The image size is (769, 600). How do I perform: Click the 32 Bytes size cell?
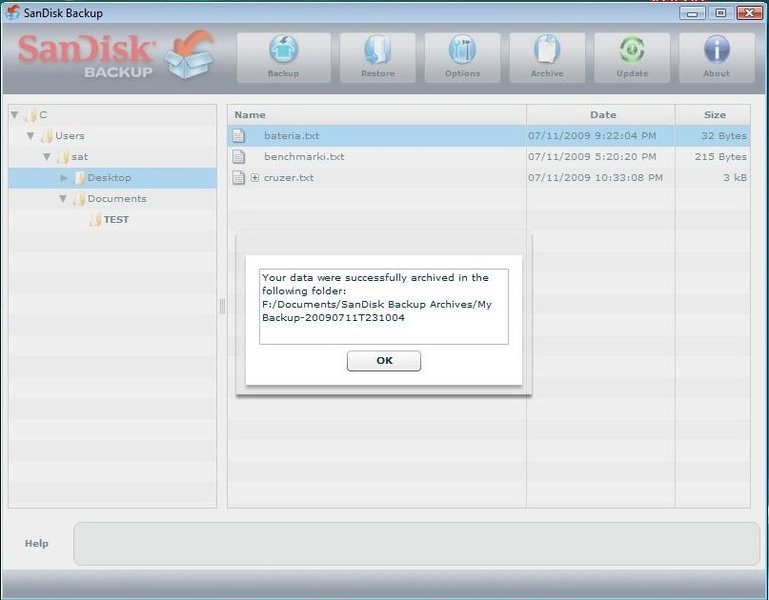(724, 135)
